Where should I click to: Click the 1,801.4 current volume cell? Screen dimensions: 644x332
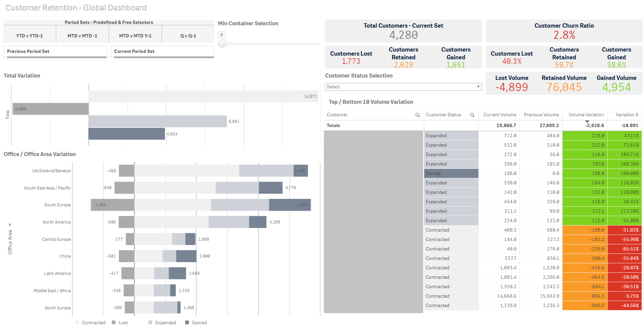[499, 277]
